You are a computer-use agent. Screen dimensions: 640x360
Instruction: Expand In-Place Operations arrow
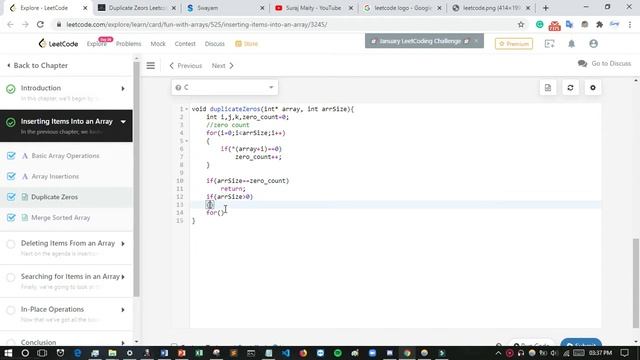point(123,310)
